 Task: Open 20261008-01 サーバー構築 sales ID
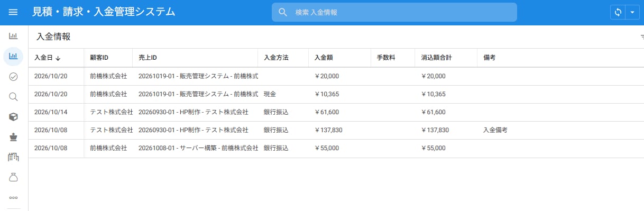(198, 148)
